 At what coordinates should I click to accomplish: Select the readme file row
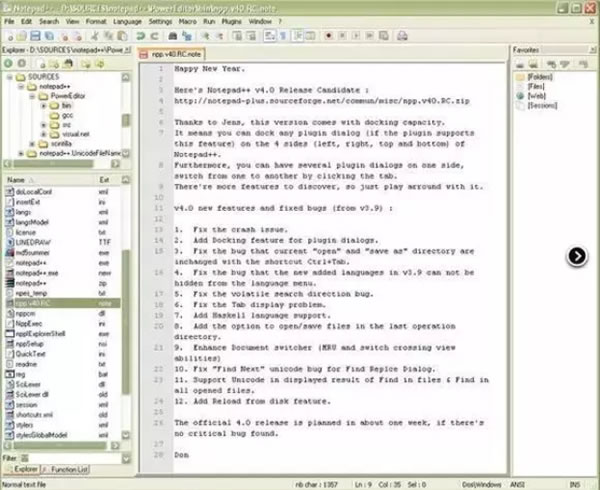pyautogui.click(x=62, y=364)
